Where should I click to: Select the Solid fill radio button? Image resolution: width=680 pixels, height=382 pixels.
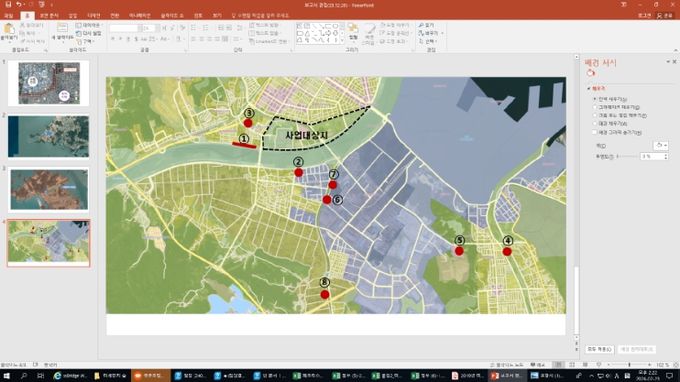[x=595, y=99]
